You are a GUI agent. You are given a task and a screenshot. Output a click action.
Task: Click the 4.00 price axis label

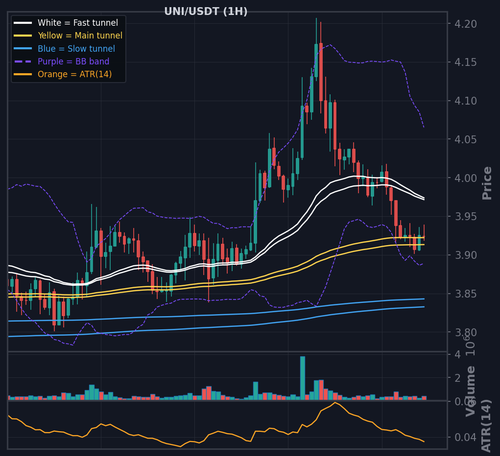tap(466, 178)
